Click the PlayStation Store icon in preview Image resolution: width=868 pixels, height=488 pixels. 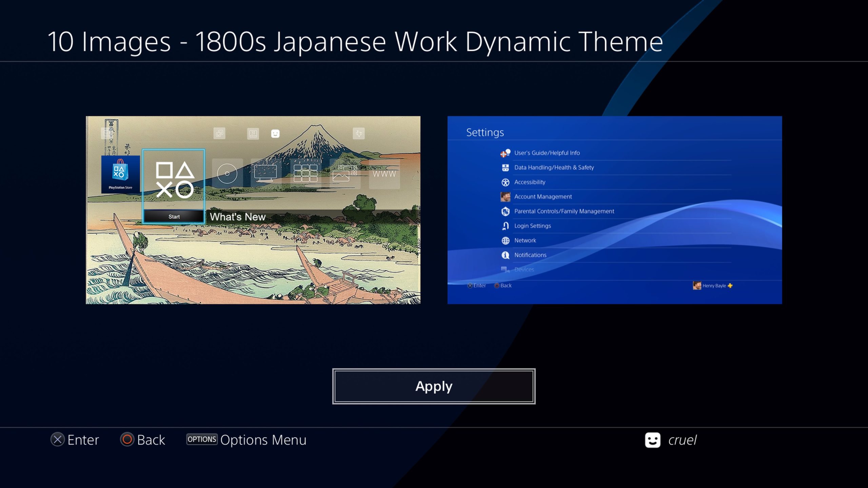120,174
